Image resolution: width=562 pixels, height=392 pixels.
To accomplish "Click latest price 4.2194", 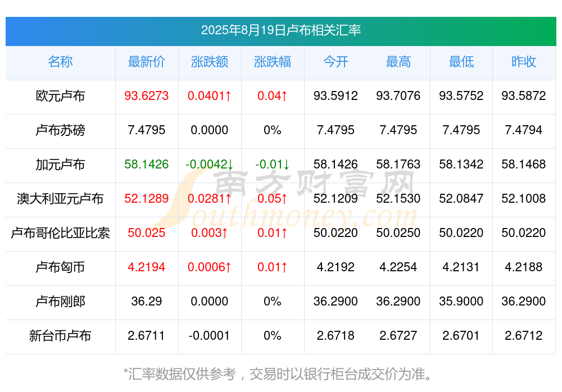I will pos(147,267).
